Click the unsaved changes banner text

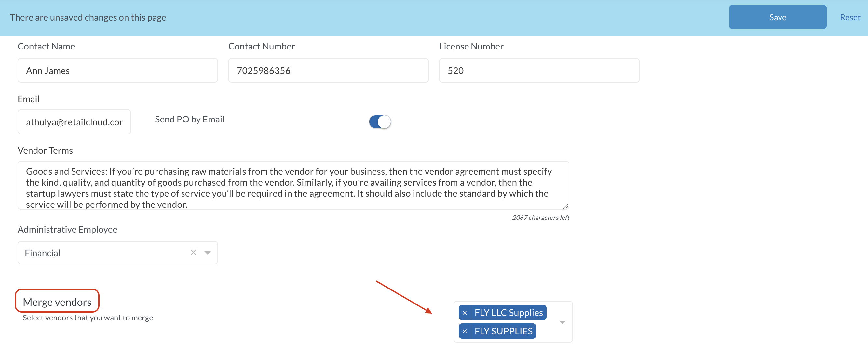[88, 17]
